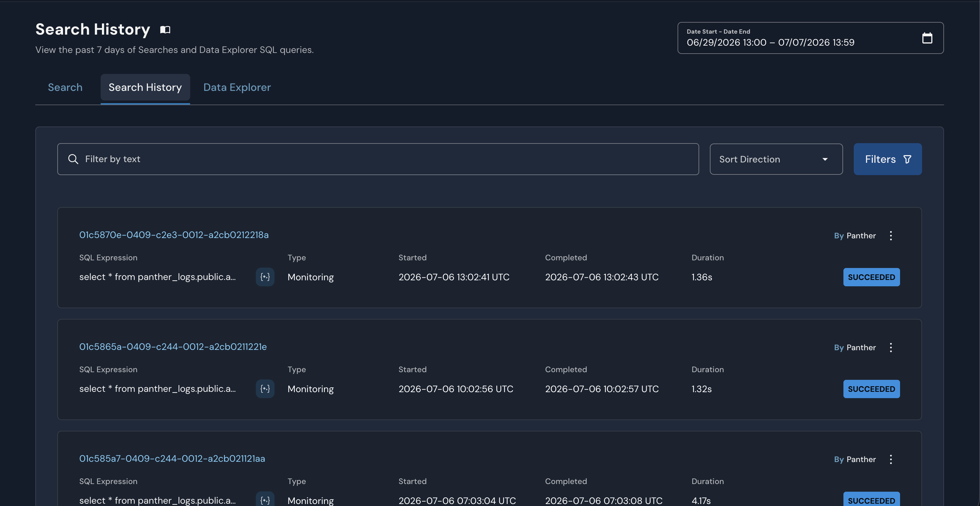Open query 01c5870e-0409-c2e3-0012-a2cb0212218a

click(x=174, y=235)
